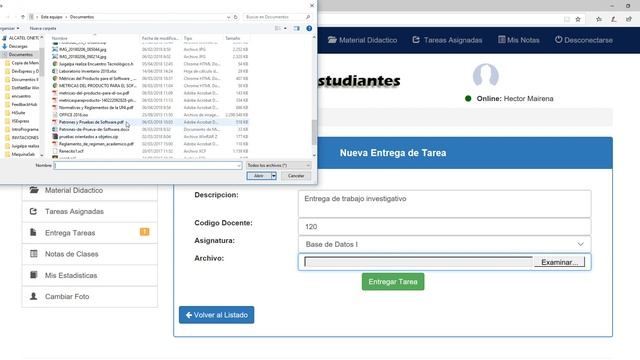
Task: Click the browser favorites star icon
Action: pyautogui.click(x=578, y=19)
